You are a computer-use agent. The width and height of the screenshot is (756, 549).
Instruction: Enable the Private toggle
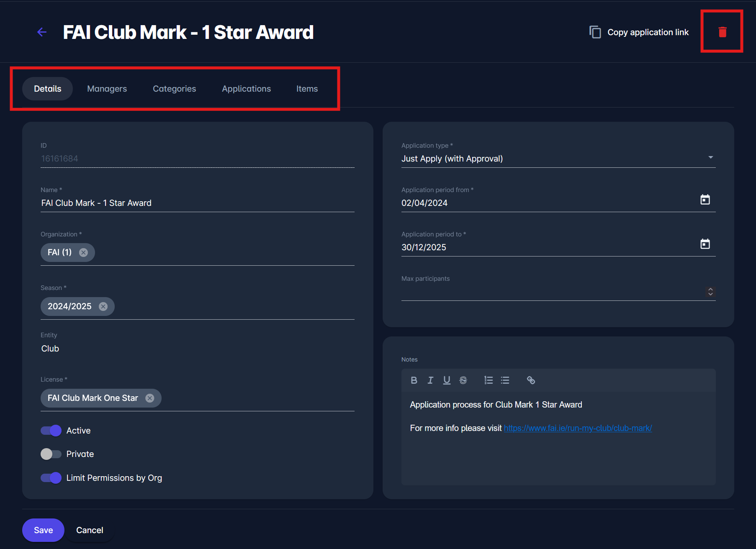[51, 454]
